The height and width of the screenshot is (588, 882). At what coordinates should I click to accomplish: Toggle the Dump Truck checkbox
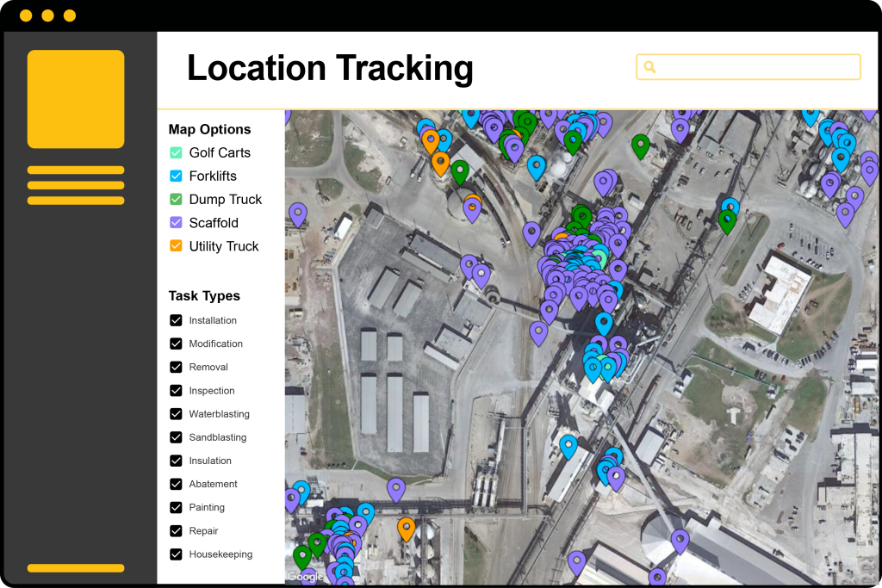[175, 199]
